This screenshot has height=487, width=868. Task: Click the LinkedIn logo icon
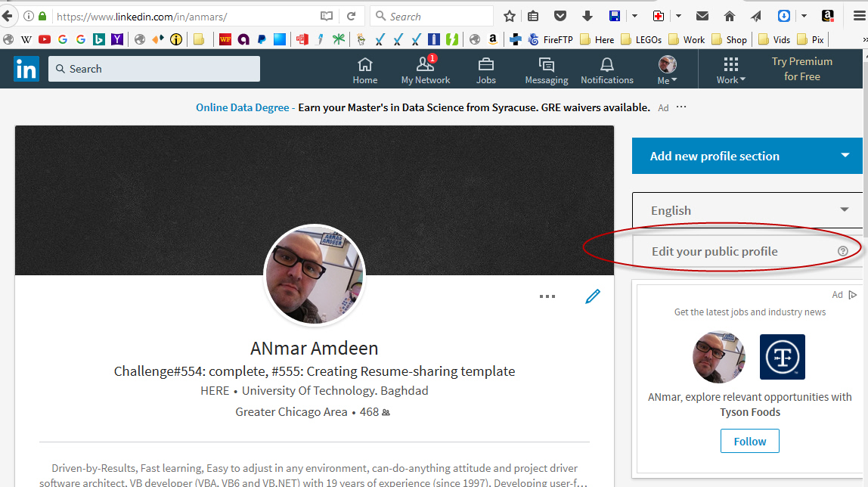point(26,69)
